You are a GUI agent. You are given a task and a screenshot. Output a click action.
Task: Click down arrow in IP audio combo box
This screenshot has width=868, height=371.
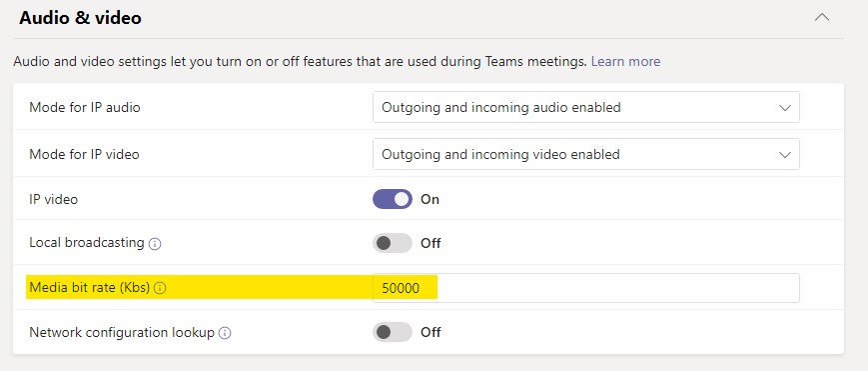[x=785, y=108]
